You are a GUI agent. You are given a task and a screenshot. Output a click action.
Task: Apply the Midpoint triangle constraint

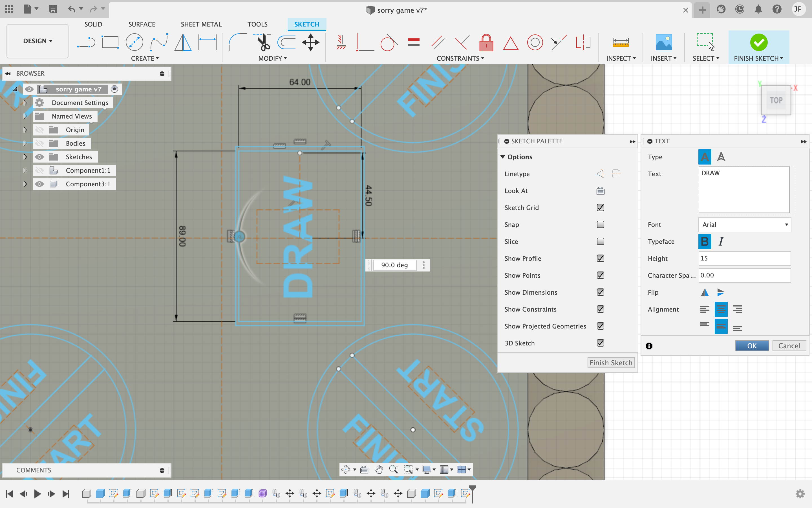pos(510,43)
